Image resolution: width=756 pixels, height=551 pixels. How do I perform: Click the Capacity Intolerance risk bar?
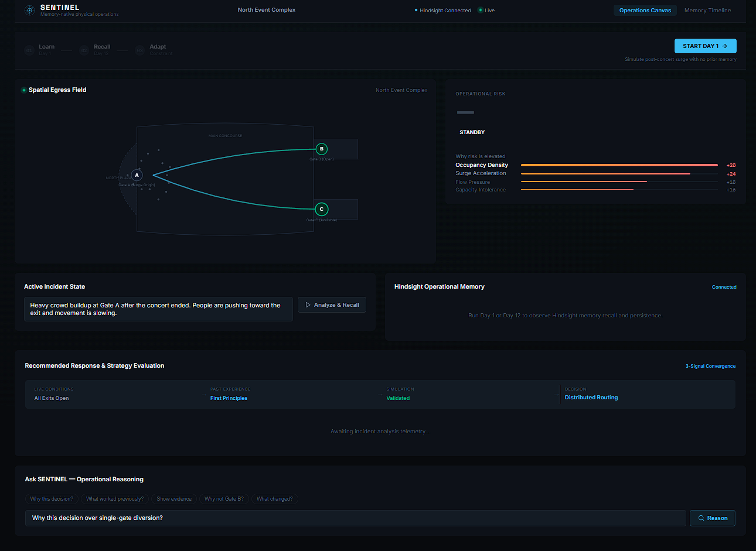[619, 190]
